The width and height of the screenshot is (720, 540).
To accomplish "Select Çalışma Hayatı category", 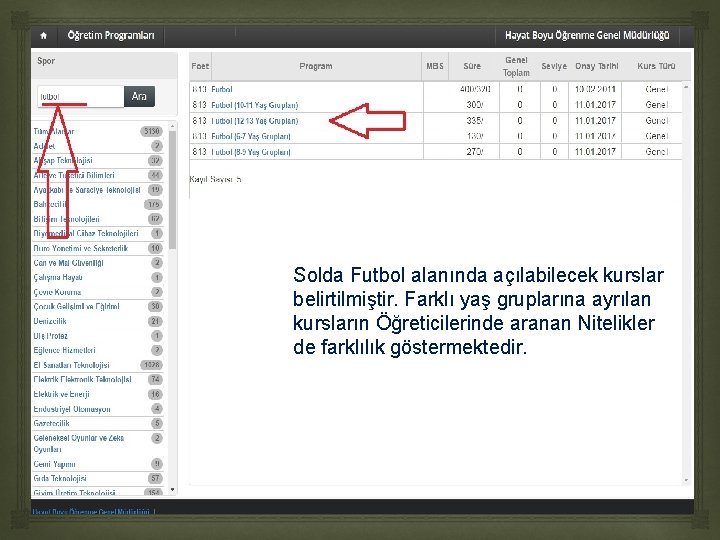I will coord(58,277).
